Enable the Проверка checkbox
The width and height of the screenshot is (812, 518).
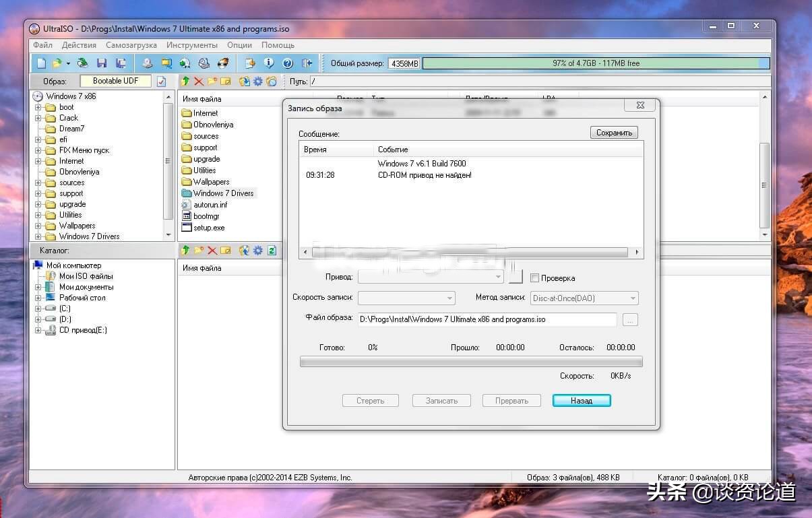click(535, 278)
